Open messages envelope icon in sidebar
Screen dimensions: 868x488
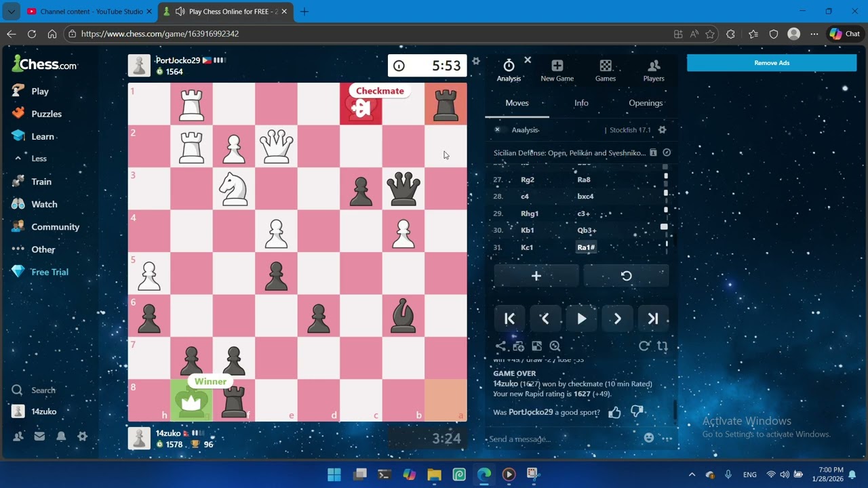pos(39,436)
